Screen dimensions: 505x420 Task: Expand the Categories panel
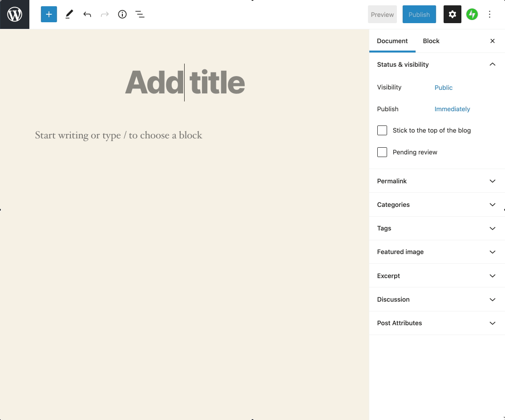point(436,205)
